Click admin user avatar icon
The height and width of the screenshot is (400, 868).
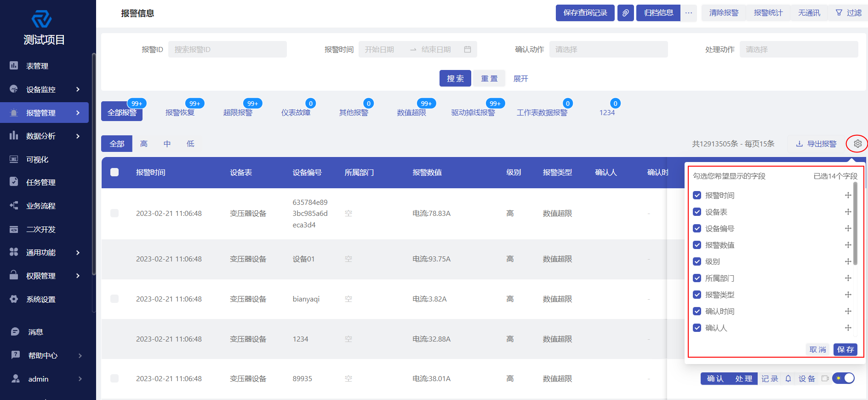pyautogui.click(x=15, y=378)
